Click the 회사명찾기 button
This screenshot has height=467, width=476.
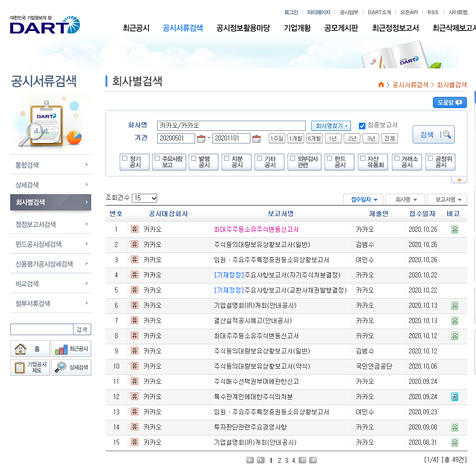331,126
